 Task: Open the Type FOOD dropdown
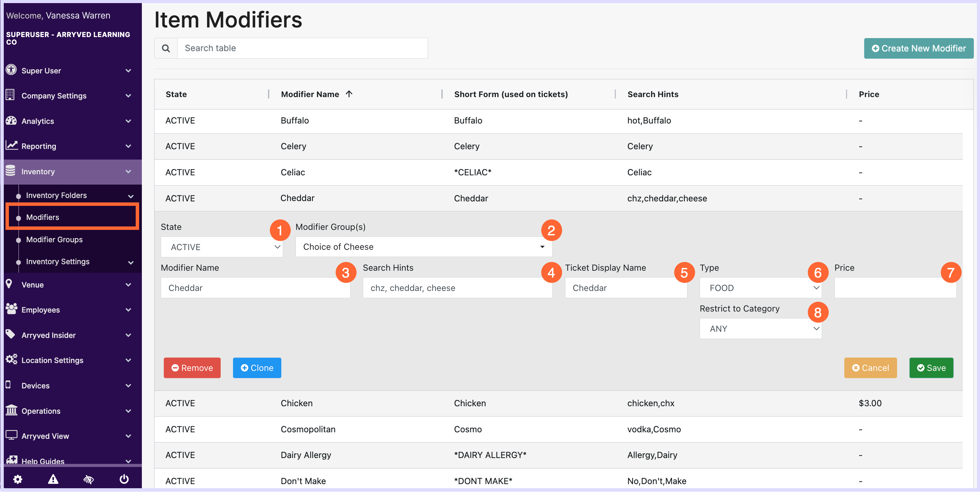pyautogui.click(x=760, y=288)
